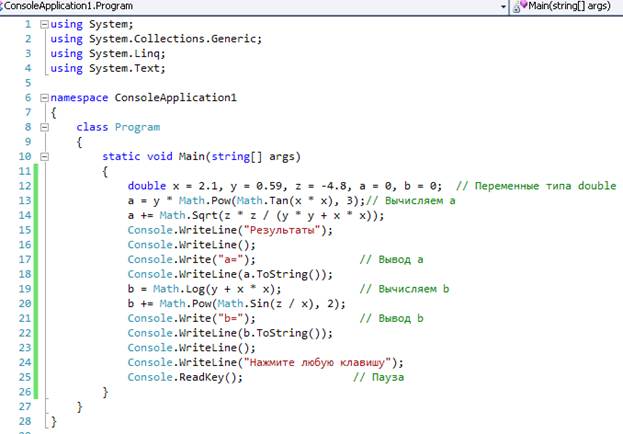623x434 pixels.
Task: Click 'System.Text' on line 4
Action: tap(124, 68)
